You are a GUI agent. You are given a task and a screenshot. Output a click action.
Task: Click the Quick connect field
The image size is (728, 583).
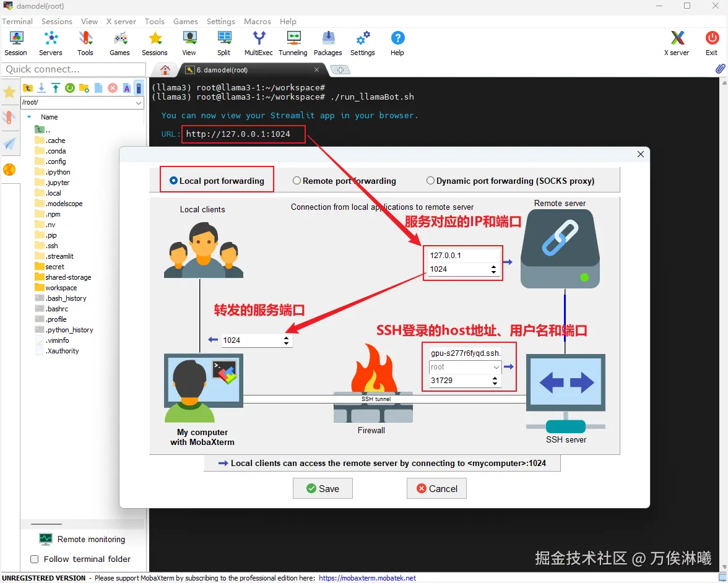tap(73, 69)
